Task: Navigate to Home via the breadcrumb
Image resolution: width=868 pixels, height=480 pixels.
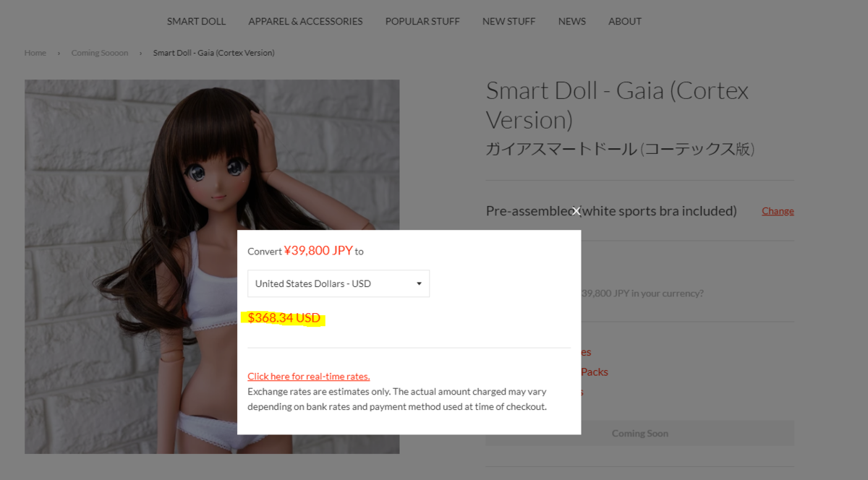Action: (x=35, y=52)
